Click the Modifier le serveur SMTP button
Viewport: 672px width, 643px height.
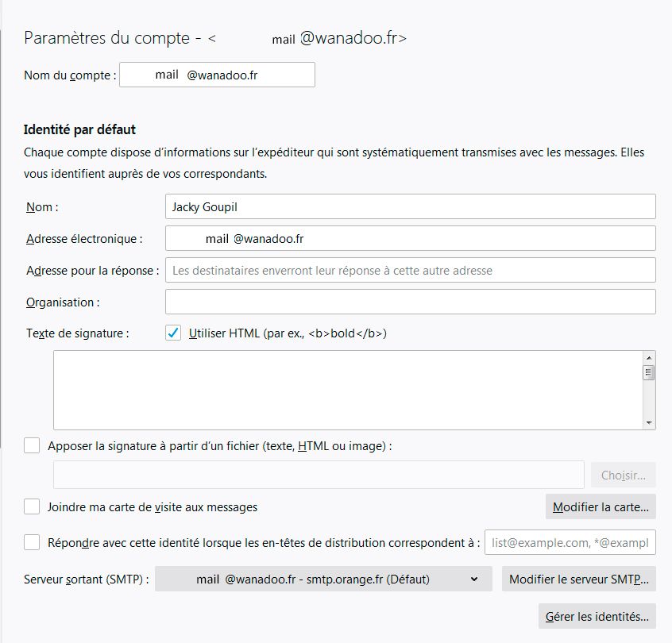tap(579, 579)
